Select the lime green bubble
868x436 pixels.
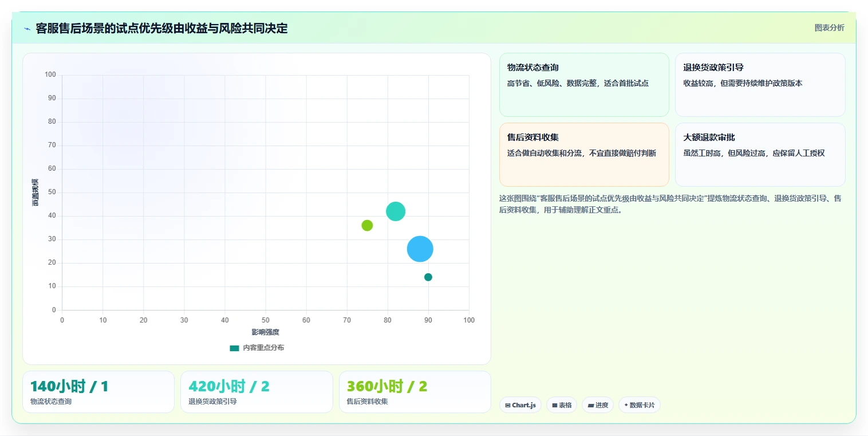point(367,225)
